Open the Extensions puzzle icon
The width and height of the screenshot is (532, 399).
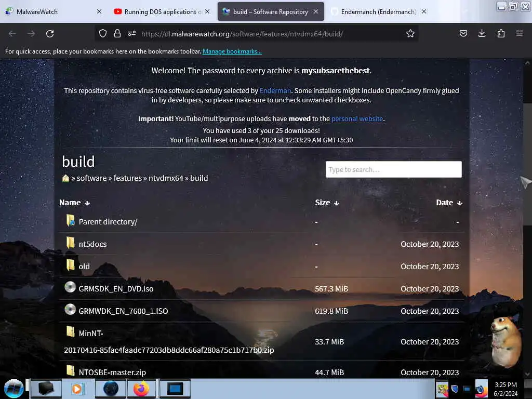coord(501,33)
